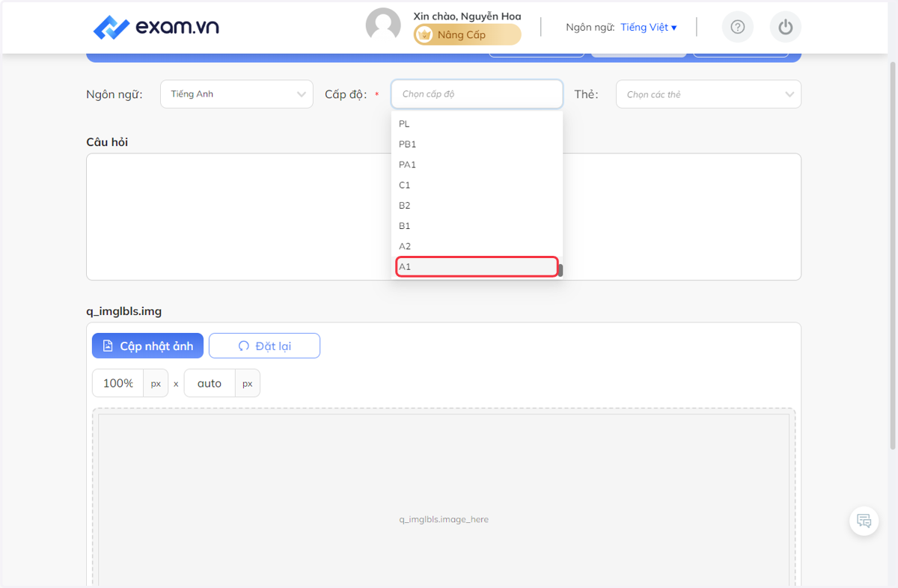Click the Cập nhật ảnh button

[x=147, y=346]
